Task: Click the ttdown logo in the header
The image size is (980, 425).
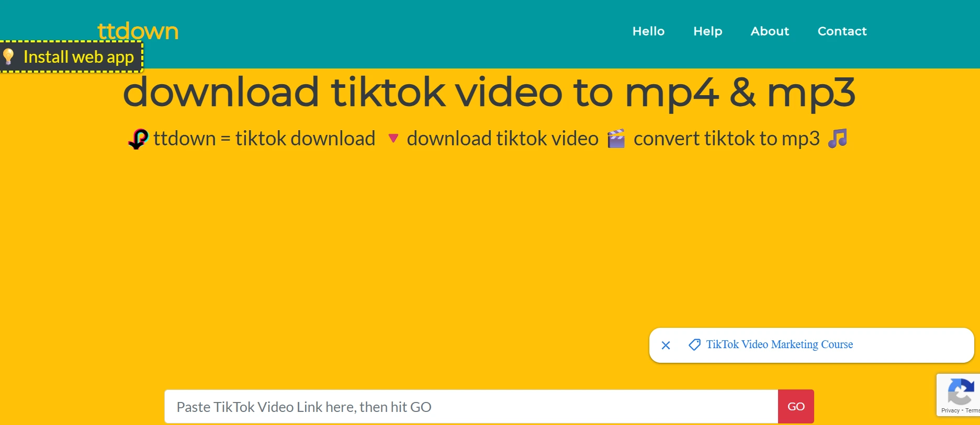Action: (x=138, y=31)
